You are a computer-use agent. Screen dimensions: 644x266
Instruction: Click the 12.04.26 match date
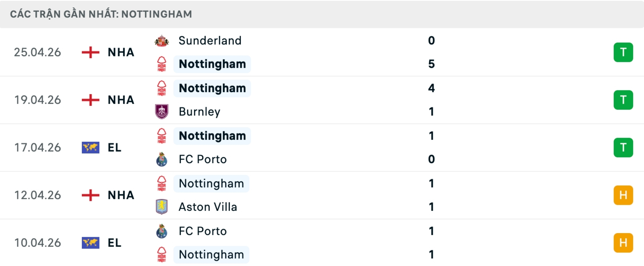click(38, 195)
